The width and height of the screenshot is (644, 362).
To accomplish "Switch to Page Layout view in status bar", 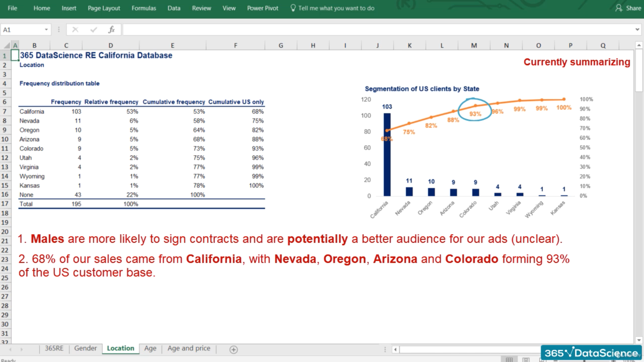I will pyautogui.click(x=526, y=360).
